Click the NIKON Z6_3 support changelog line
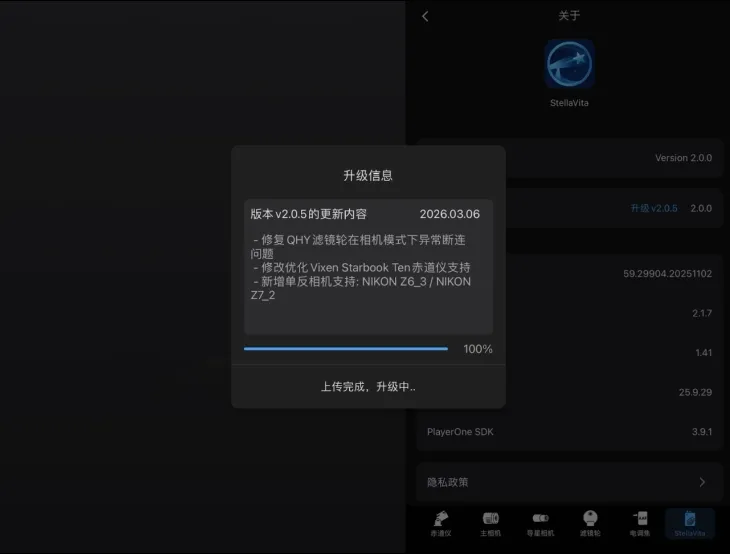The image size is (730, 554). (361, 288)
